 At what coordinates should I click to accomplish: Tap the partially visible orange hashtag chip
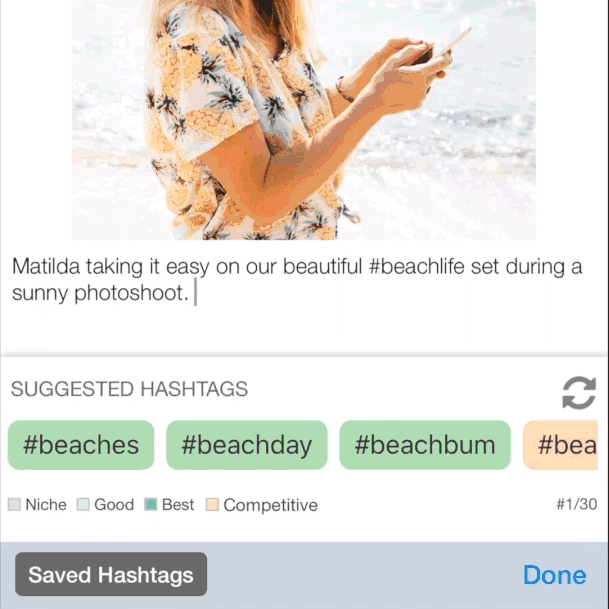pyautogui.click(x=566, y=445)
